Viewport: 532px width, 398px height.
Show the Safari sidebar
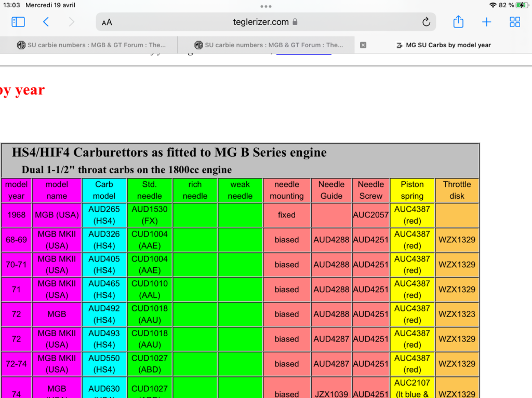(x=18, y=22)
